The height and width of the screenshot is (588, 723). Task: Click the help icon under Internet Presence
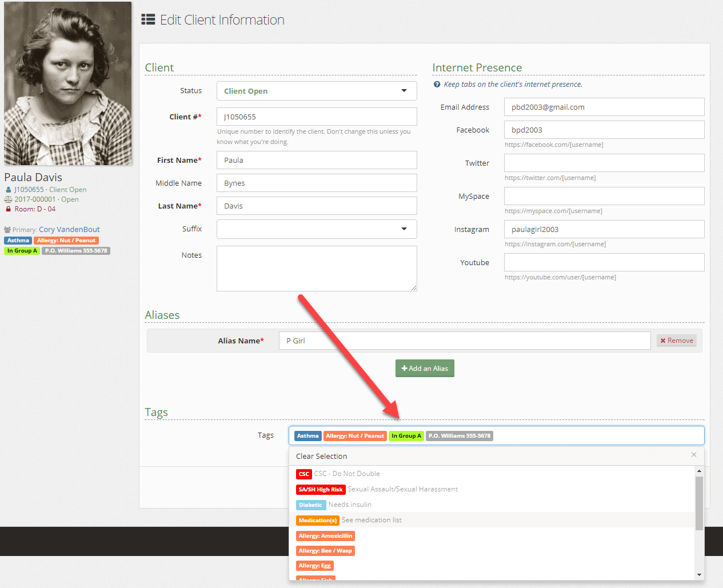pyautogui.click(x=437, y=85)
